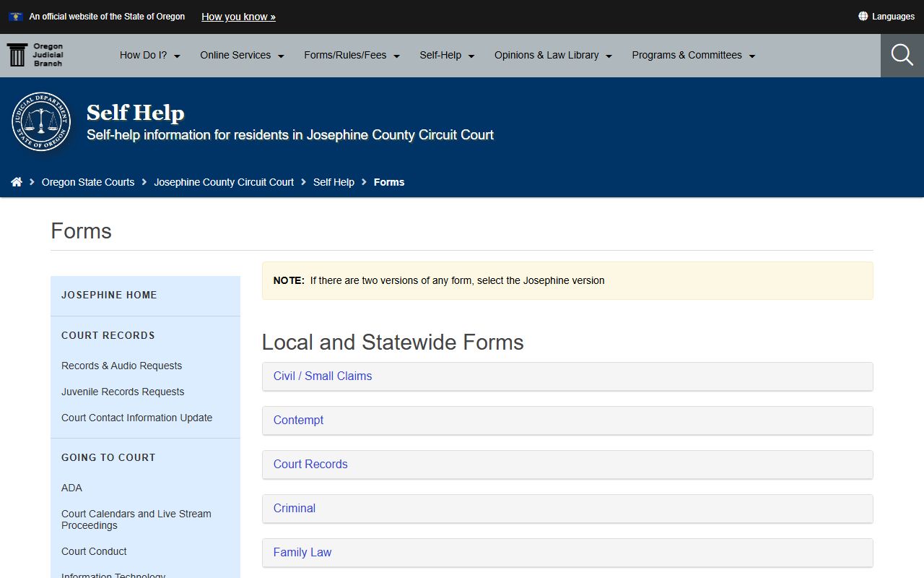Open the Self-Help navigation dropdown

447,56
